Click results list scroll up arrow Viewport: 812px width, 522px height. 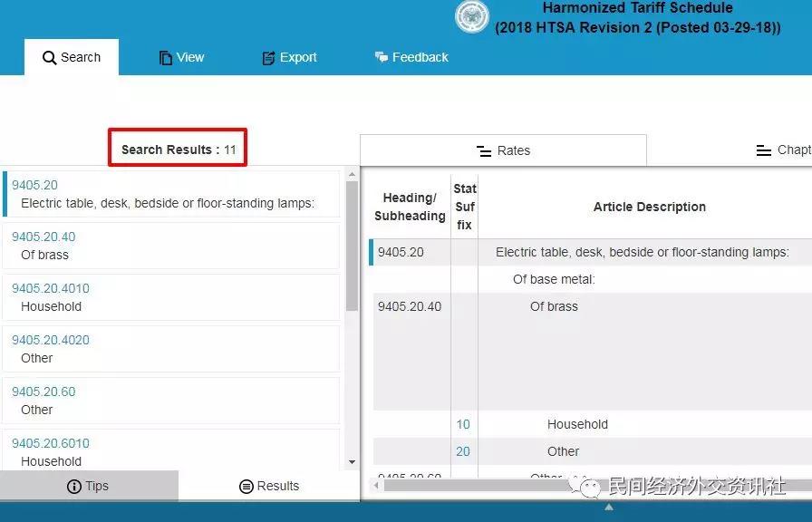pos(353,175)
